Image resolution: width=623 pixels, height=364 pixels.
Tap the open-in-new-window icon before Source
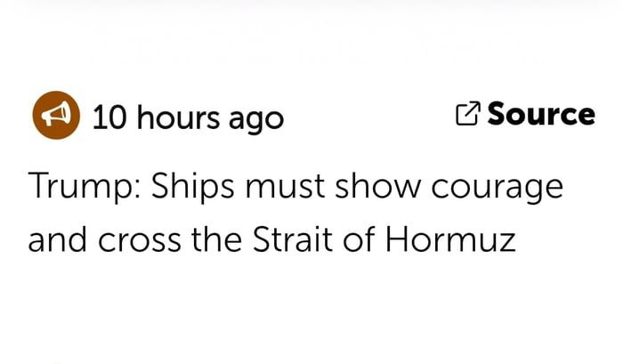pos(468,115)
